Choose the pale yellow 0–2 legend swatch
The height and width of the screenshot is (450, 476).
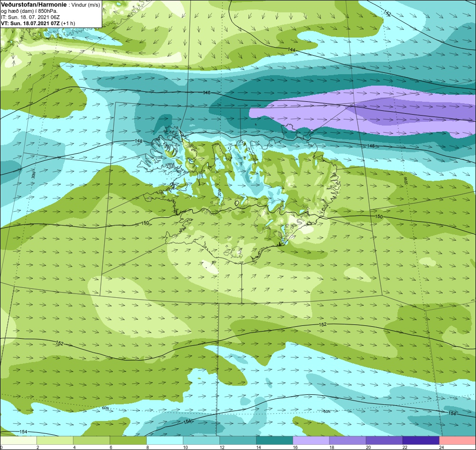coord(18,440)
